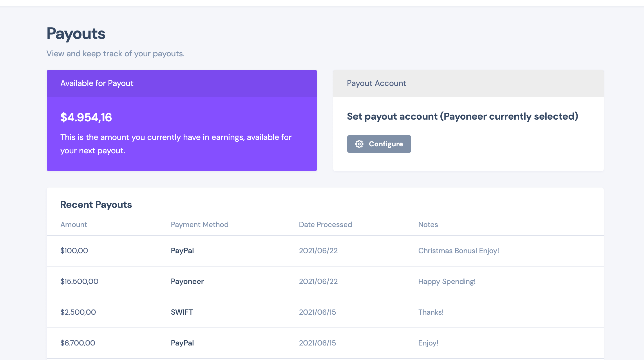This screenshot has height=360, width=644.
Task: Click the Recent Payouts heading
Action: 96,205
